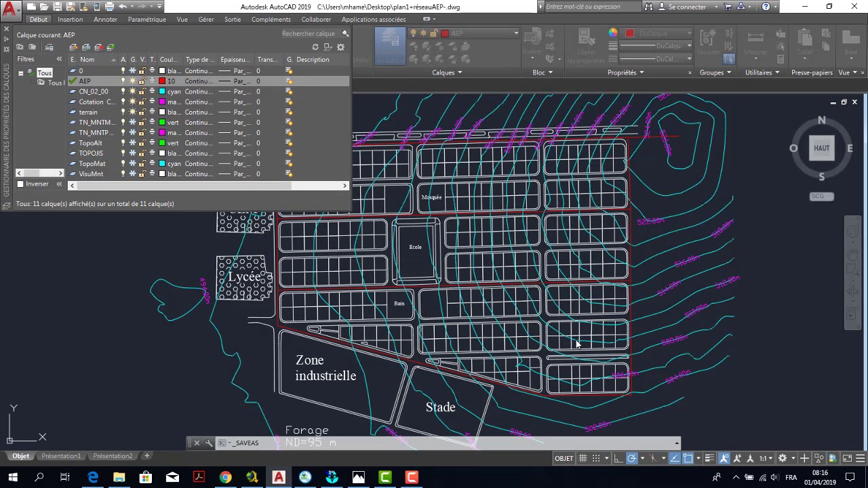The image size is (868, 488).
Task: Toggle object snap tracking in status bar
Action: (x=675, y=458)
